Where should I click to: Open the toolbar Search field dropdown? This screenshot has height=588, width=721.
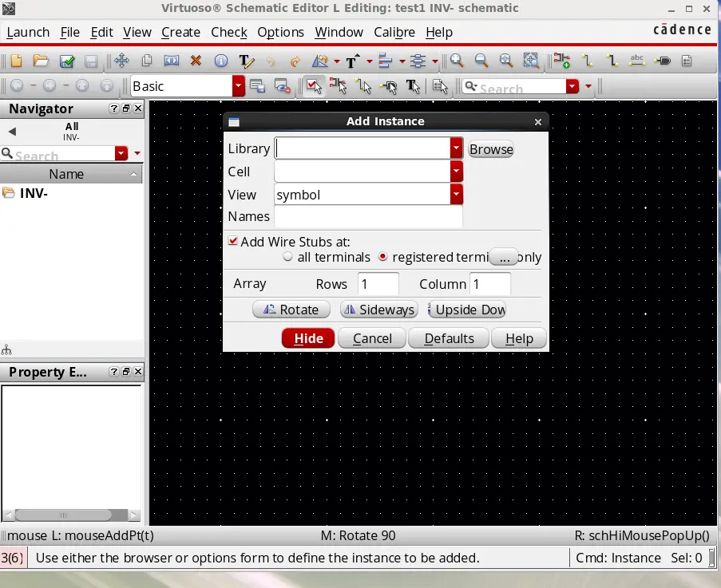click(x=572, y=86)
